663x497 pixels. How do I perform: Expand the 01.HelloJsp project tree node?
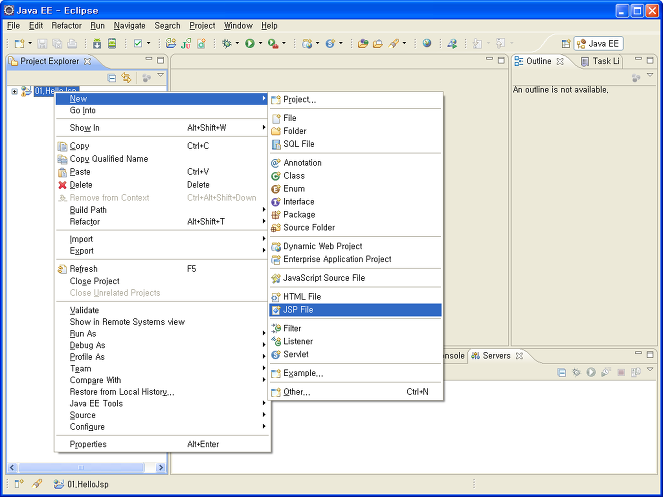click(x=14, y=91)
